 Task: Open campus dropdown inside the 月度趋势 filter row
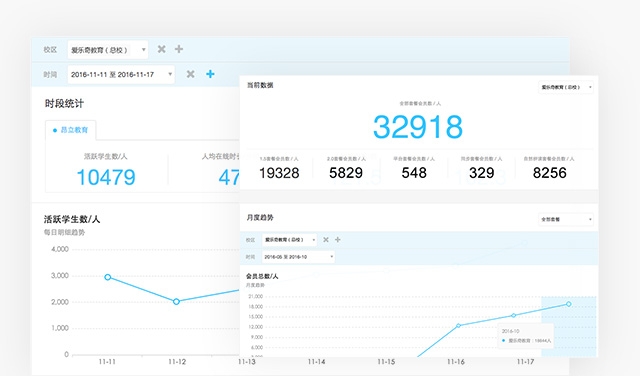[289, 240]
